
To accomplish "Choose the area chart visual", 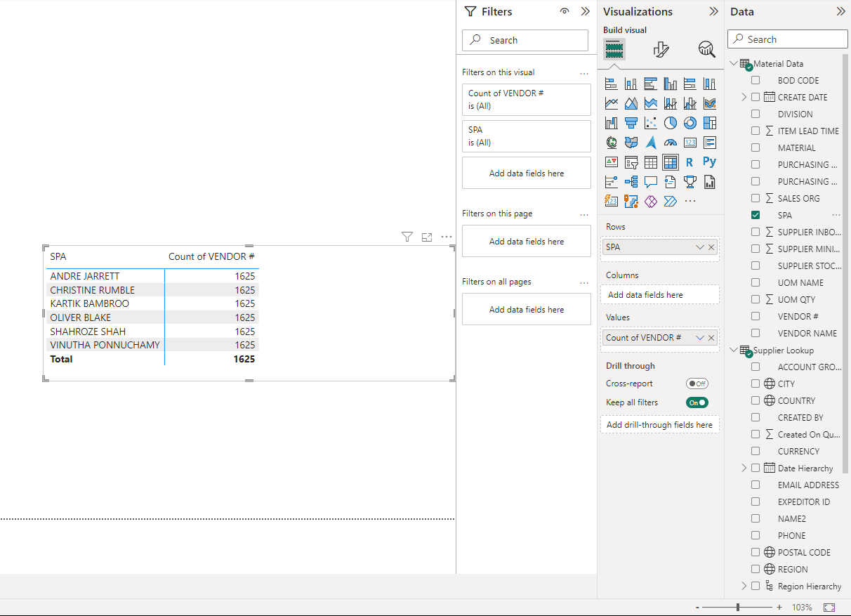I will point(631,103).
